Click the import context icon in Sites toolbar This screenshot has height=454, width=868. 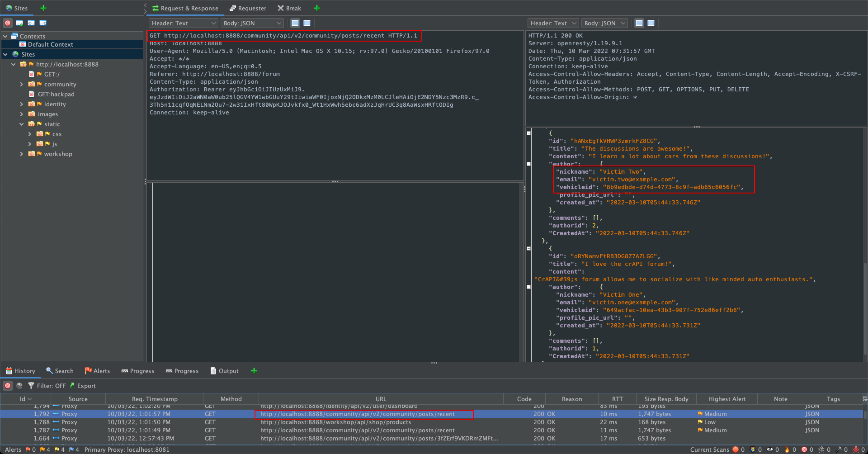(x=31, y=23)
